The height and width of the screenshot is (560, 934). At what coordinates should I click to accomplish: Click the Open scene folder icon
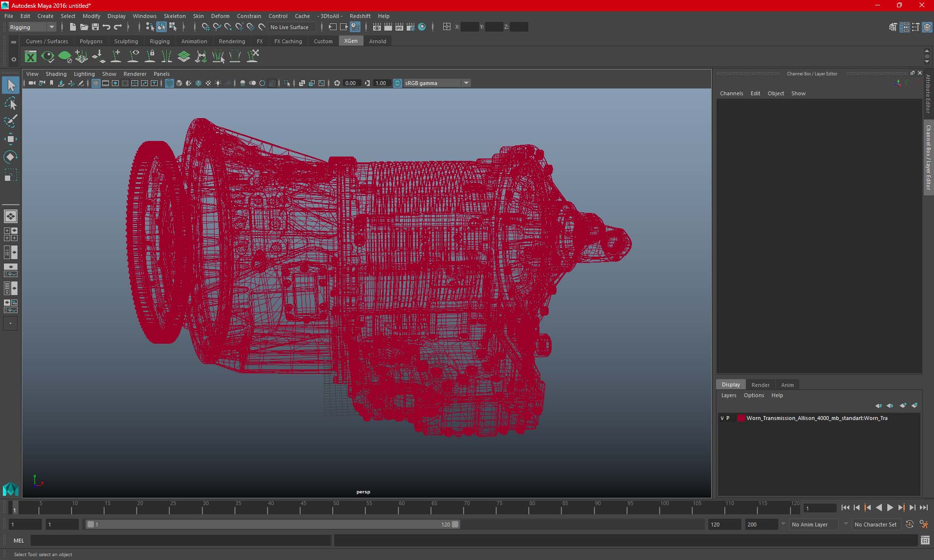[84, 27]
